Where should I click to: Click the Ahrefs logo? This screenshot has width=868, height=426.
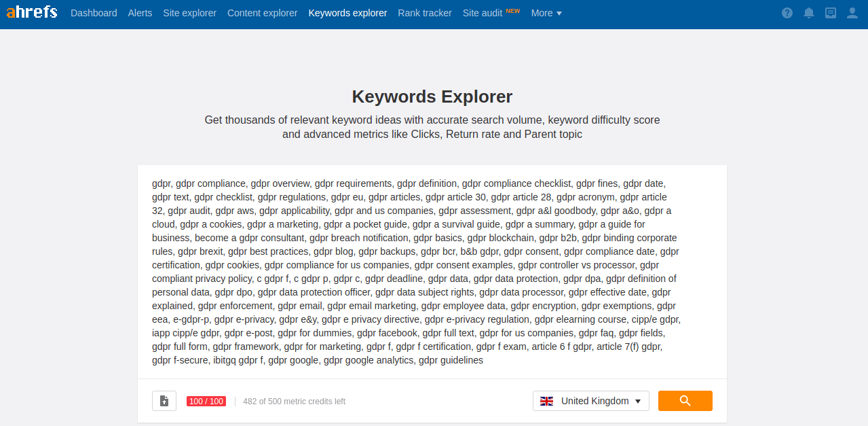click(x=32, y=12)
